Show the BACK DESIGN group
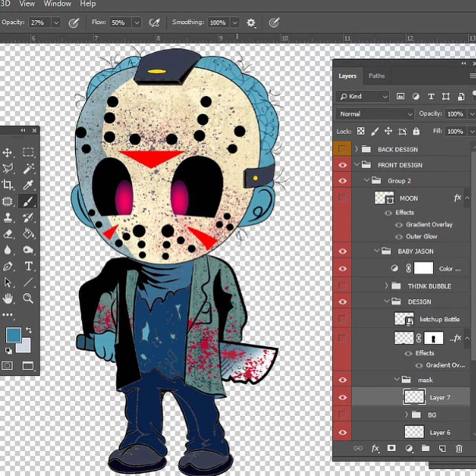 point(342,149)
